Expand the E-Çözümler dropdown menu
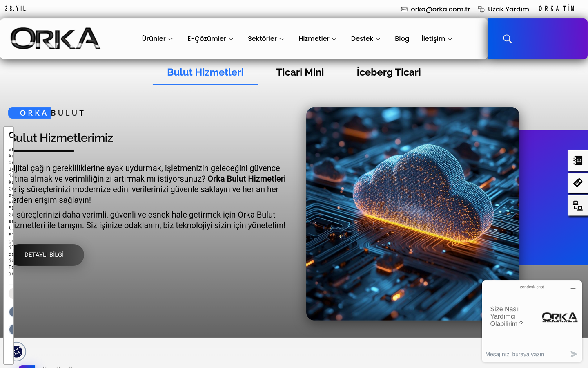 click(x=210, y=39)
